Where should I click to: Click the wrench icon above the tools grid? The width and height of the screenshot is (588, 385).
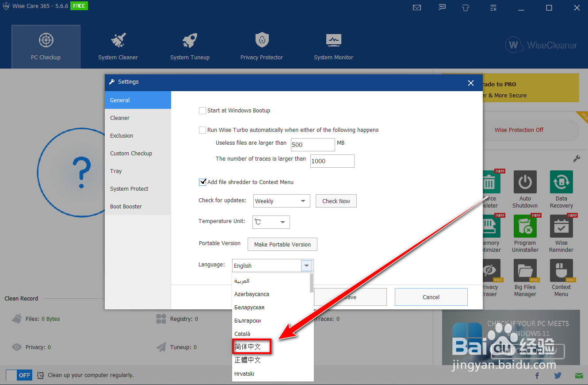click(x=577, y=158)
